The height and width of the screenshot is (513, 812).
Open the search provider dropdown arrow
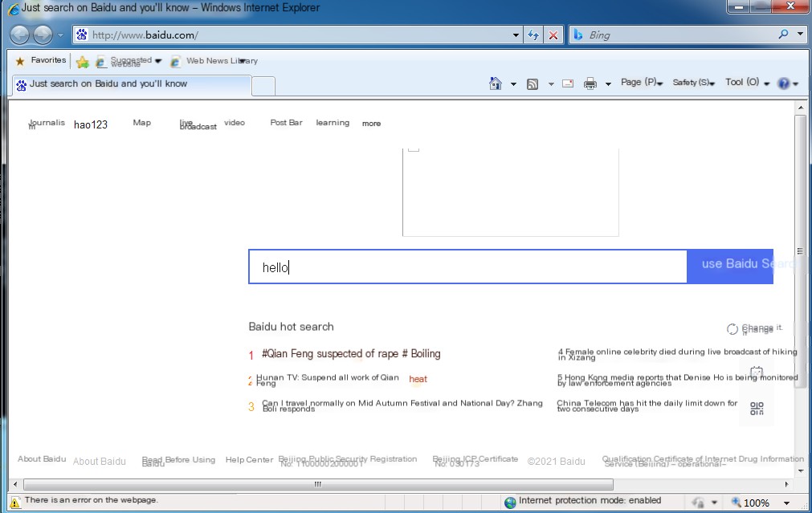pyautogui.click(x=800, y=35)
